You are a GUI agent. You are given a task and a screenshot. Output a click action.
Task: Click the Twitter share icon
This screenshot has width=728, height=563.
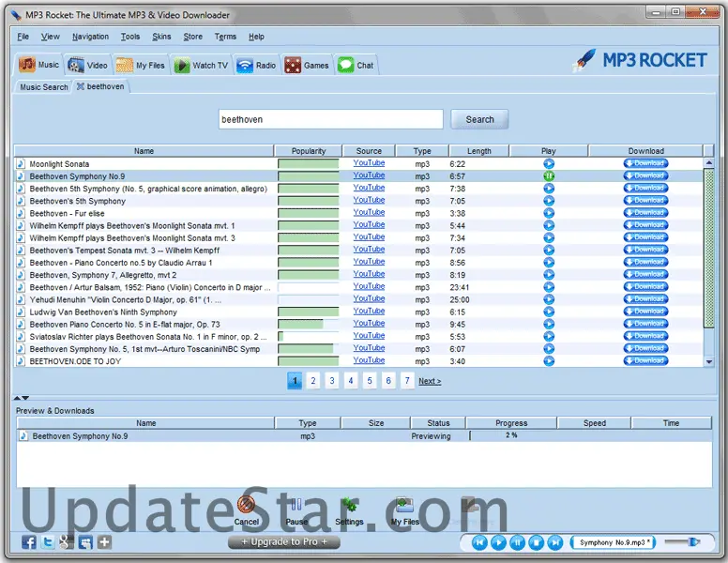pyautogui.click(x=47, y=542)
